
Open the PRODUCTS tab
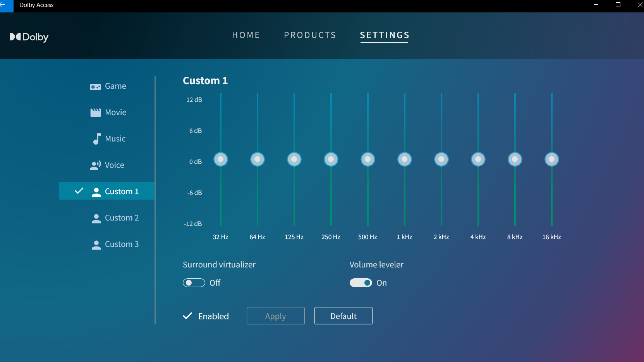coord(310,35)
